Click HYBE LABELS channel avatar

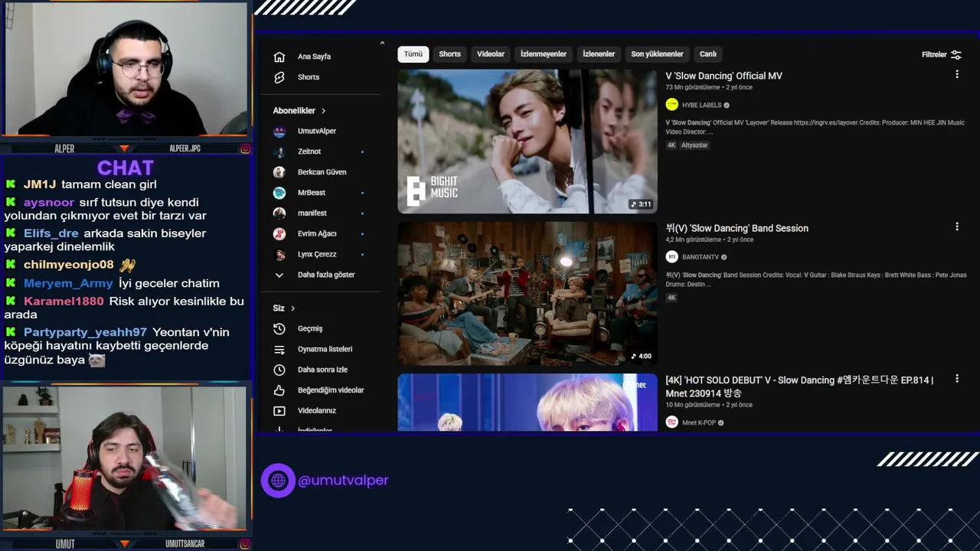pos(672,105)
